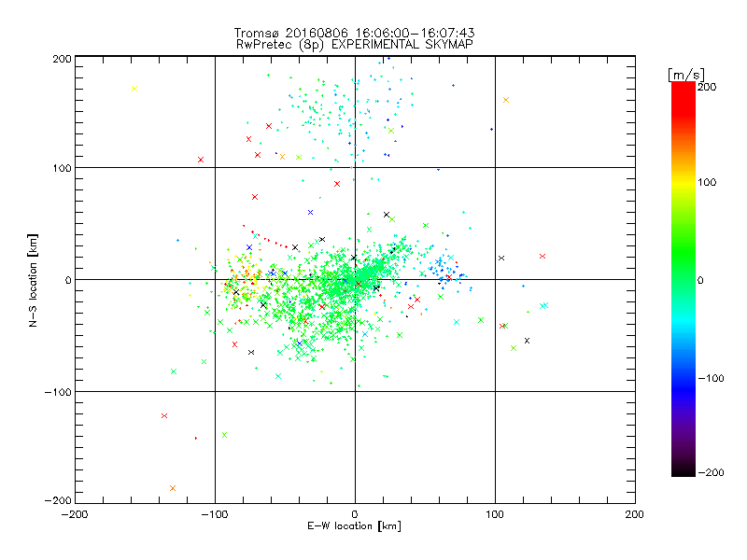Image resolution: width=747 pixels, height=560 pixels.
Task: Click the '-200' label on the color bar scale
Action: [711, 473]
